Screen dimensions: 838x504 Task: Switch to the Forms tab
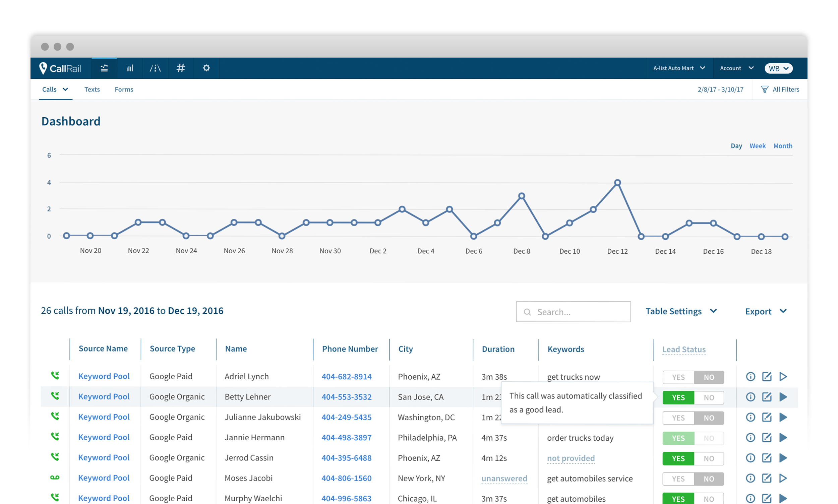(x=124, y=89)
